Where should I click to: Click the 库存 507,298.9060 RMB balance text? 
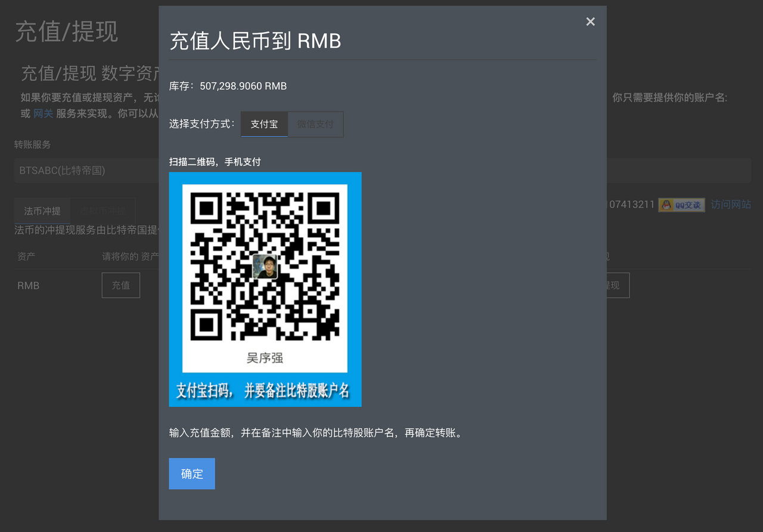point(228,86)
